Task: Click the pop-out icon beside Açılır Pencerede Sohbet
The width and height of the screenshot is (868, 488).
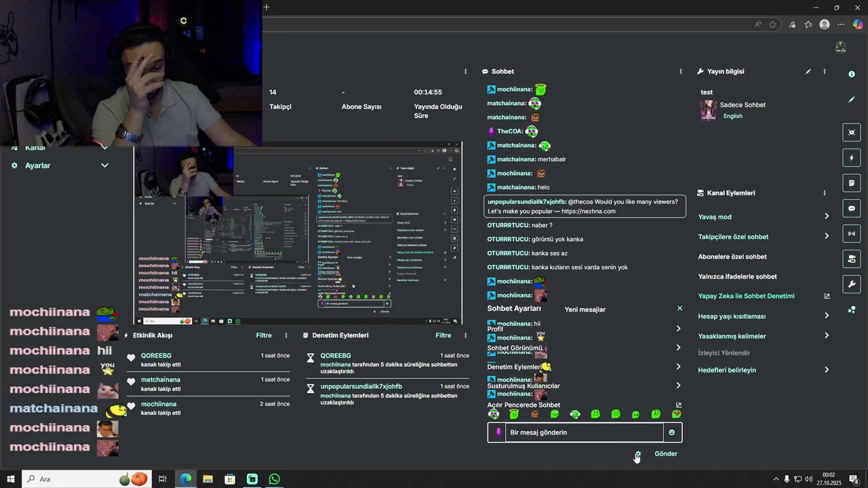Action: pyautogui.click(x=679, y=405)
